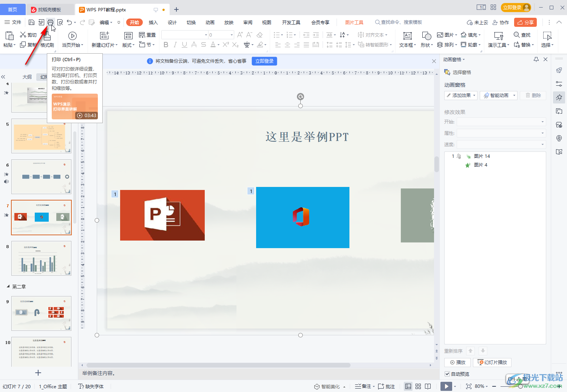
Task: Play the print tutorial video thumbnail
Action: coord(75,106)
